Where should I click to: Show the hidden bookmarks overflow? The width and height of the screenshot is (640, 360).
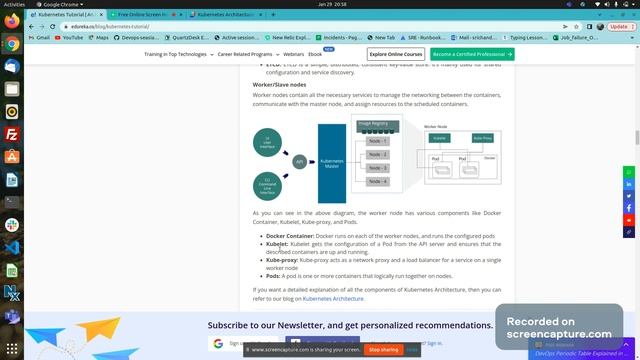click(632, 38)
